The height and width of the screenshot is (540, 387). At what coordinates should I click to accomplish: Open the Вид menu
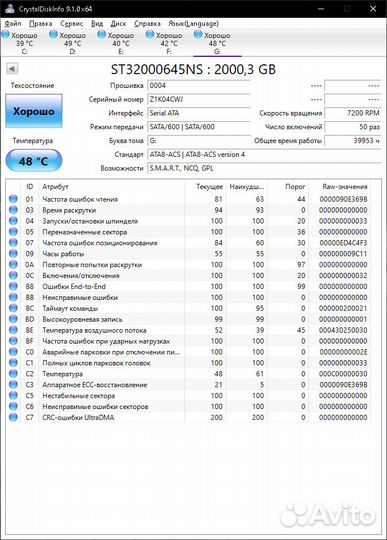click(97, 23)
